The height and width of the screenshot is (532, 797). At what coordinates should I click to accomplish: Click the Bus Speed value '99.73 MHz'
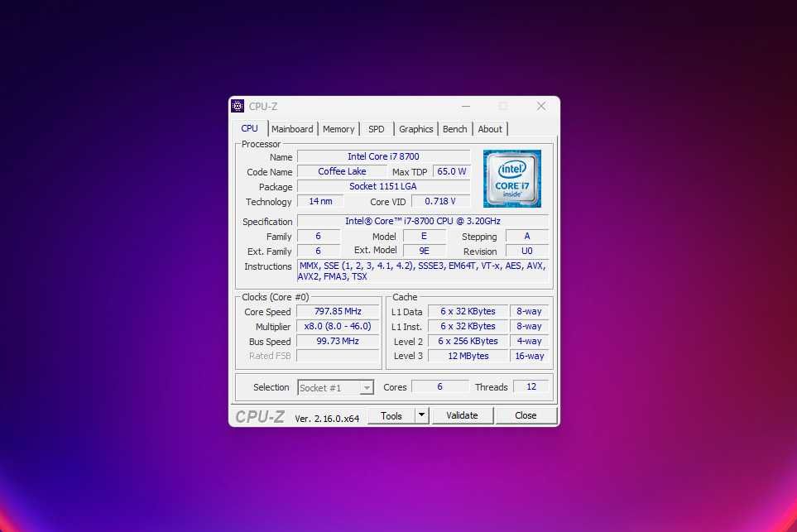(338, 341)
